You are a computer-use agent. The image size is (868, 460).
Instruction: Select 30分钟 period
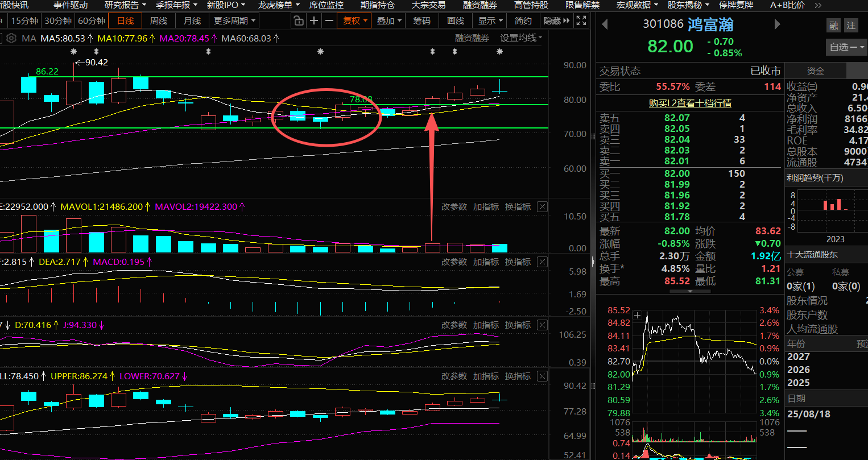(x=58, y=21)
